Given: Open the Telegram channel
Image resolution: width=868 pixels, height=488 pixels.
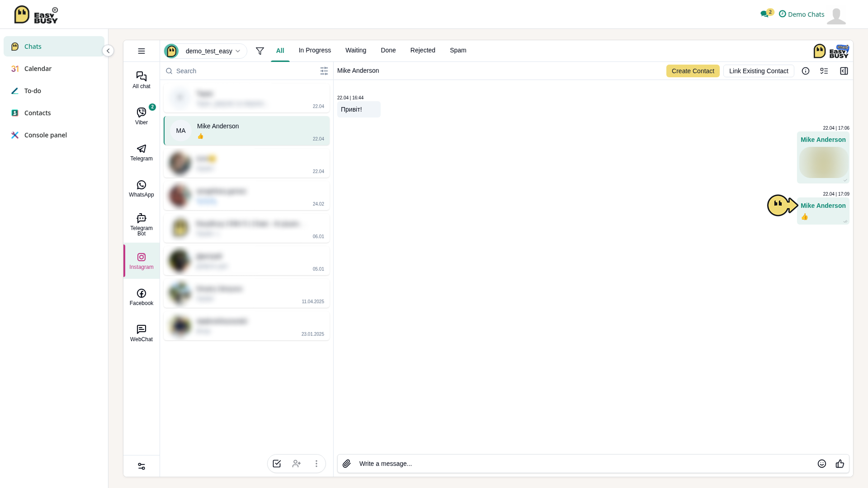Looking at the screenshot, I should [141, 152].
